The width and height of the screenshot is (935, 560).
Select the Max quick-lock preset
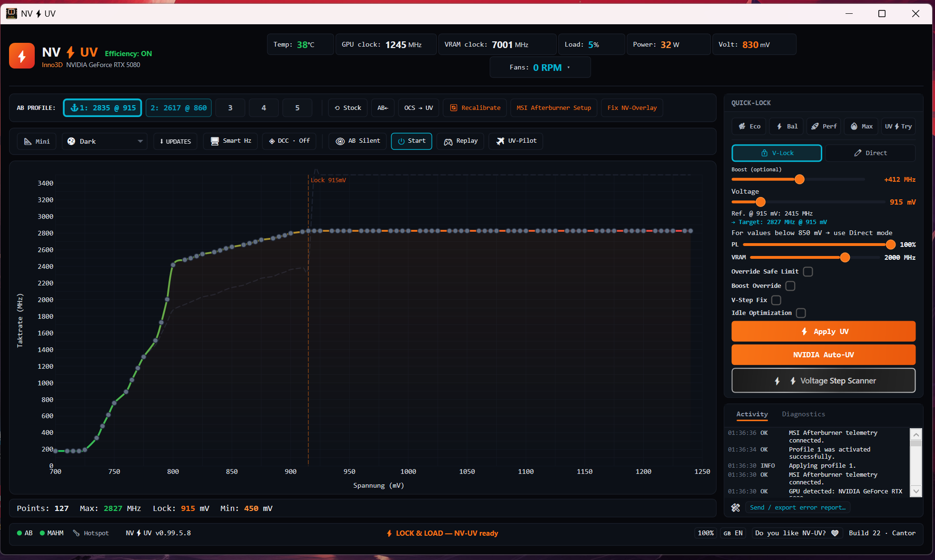pos(861,127)
